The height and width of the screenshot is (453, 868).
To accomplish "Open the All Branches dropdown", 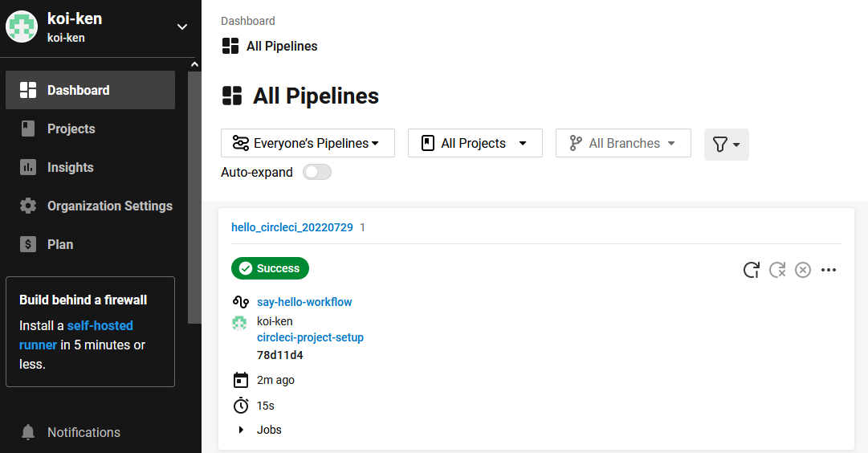I will [x=622, y=143].
